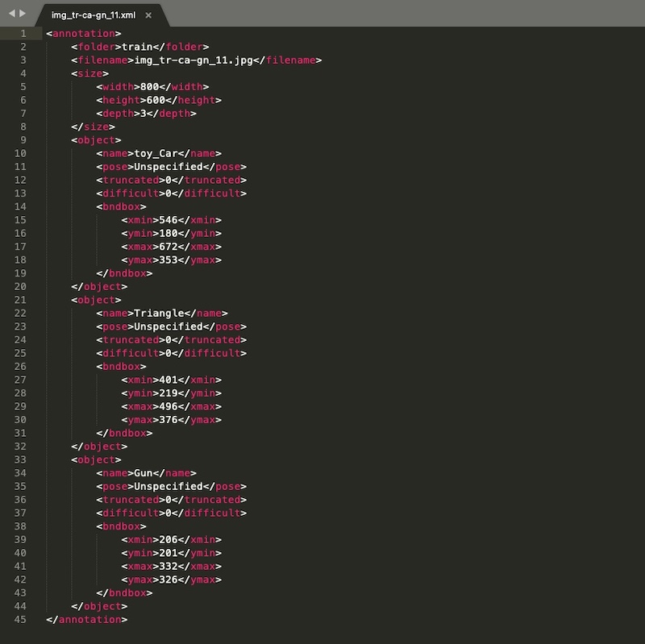Click the filename img_tr-ca-gn_11.jpg text
The image size is (645, 644).
pyautogui.click(x=193, y=60)
